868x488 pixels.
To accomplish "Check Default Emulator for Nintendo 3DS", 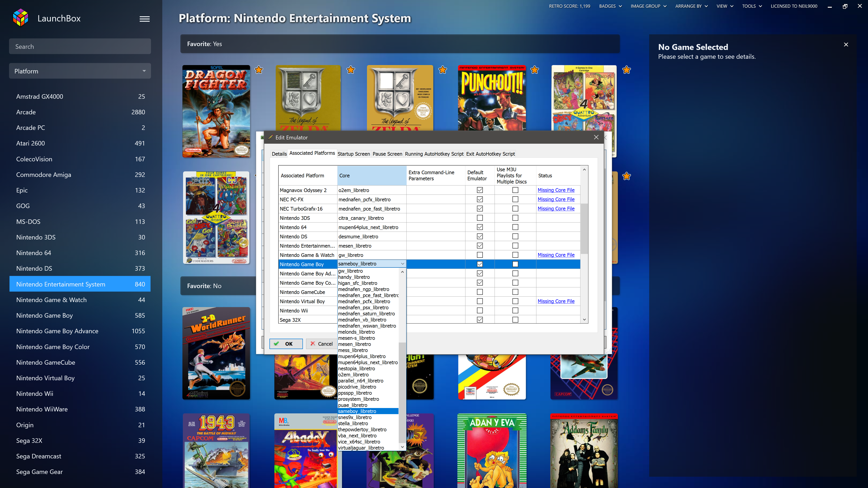I will (x=480, y=218).
